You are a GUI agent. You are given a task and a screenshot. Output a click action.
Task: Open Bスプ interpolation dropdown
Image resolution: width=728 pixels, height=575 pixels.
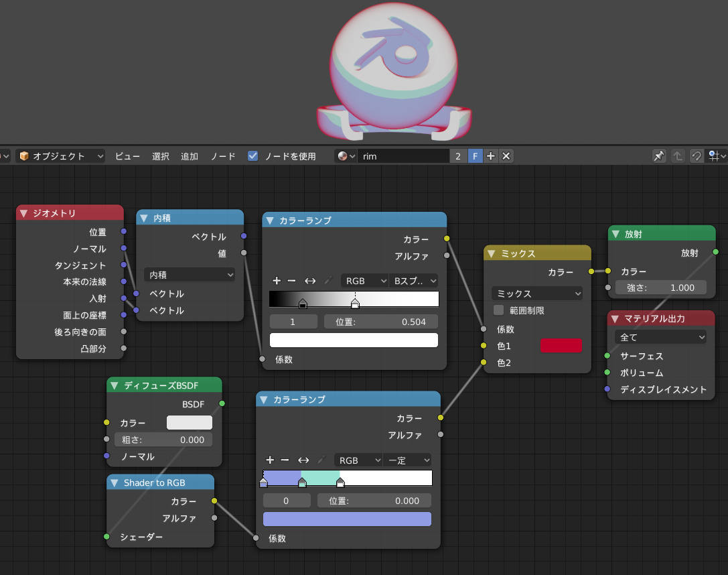click(414, 281)
